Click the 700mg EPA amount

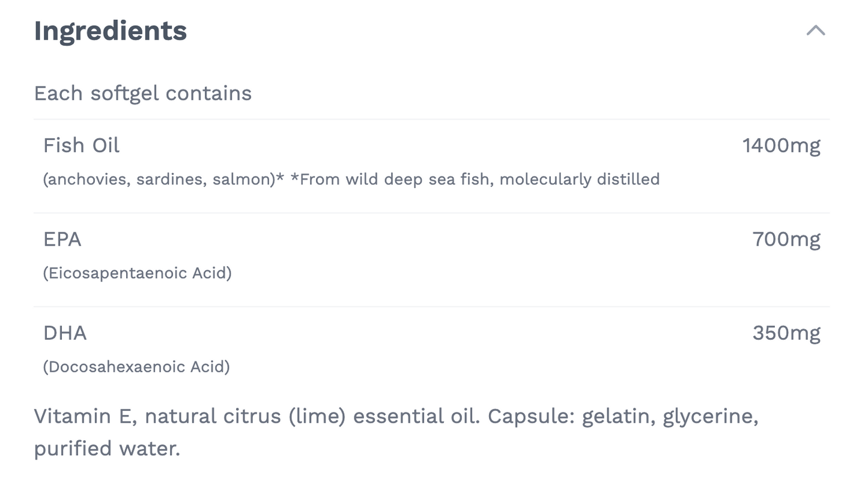click(x=786, y=239)
